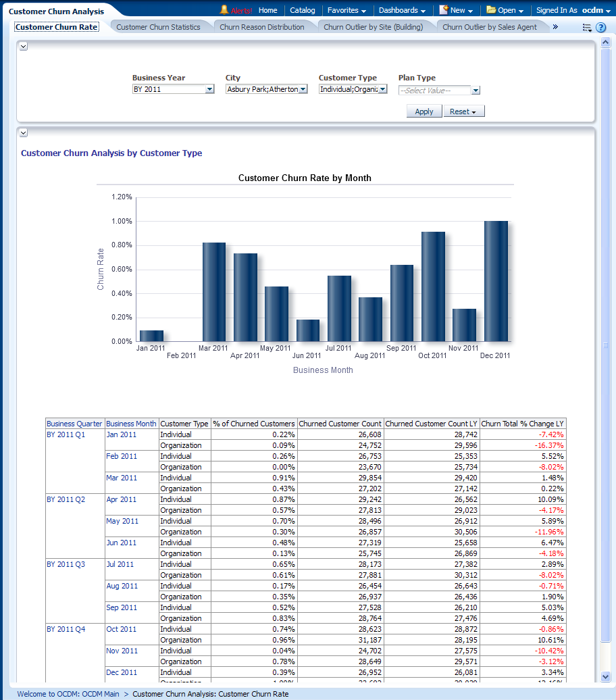Open the Plan Type dropdown arrow
This screenshot has width=616, height=700.
pyautogui.click(x=476, y=91)
